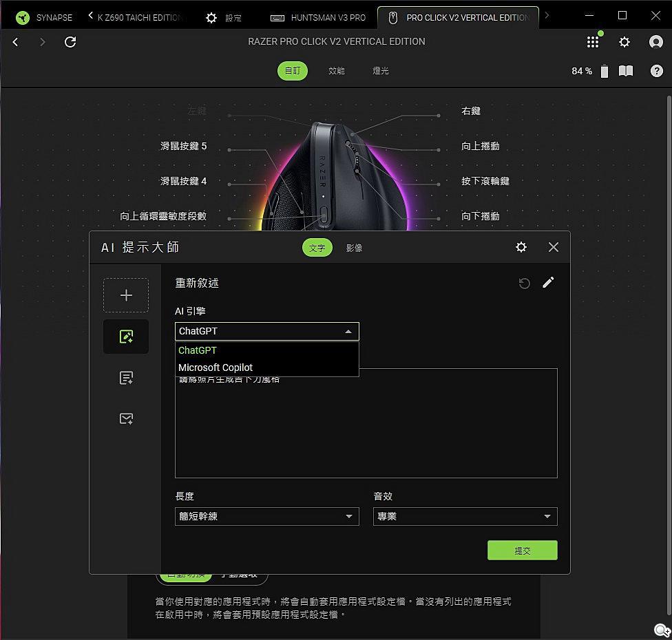
Task: Click the 滑鼠按鍵 5 button assignment
Action: tap(183, 146)
